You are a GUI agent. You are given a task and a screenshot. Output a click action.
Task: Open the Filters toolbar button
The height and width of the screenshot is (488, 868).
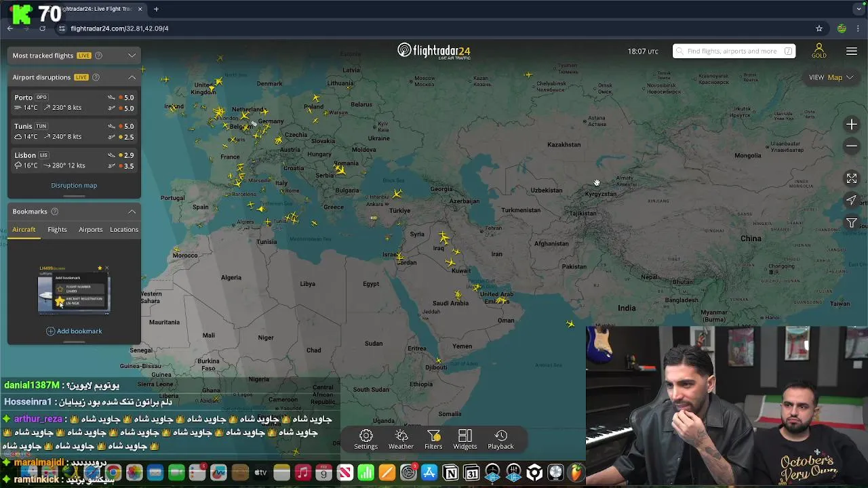(433, 439)
